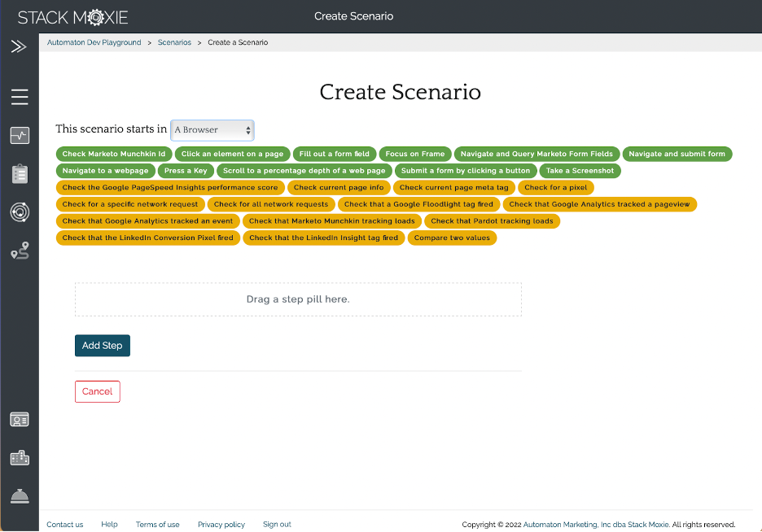
Task: Click the 'Check for a pixel' step pill
Action: [555, 187]
